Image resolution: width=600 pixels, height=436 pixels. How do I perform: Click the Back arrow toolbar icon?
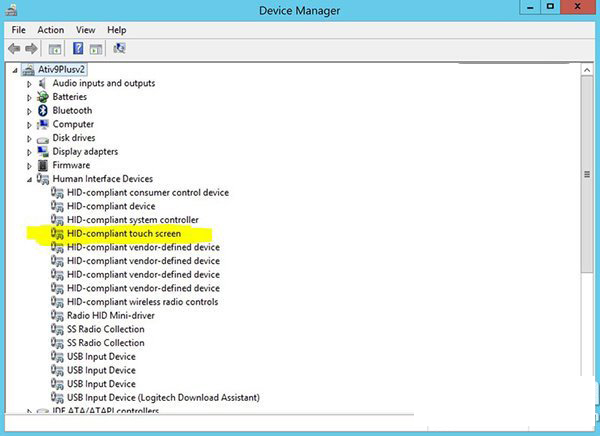point(14,48)
